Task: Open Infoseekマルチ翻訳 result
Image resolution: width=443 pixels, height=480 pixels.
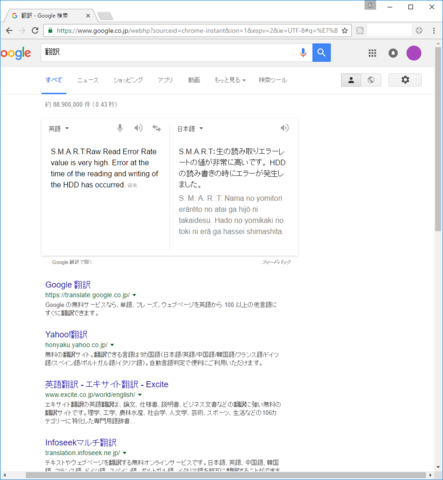Action: point(81,442)
